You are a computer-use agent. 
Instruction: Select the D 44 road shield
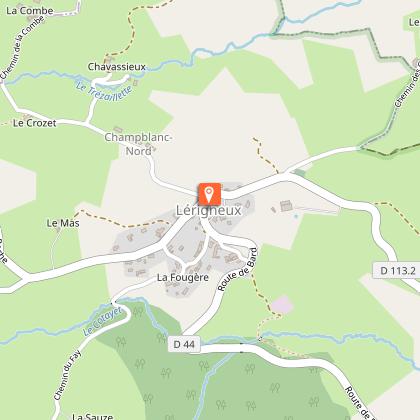(x=184, y=344)
